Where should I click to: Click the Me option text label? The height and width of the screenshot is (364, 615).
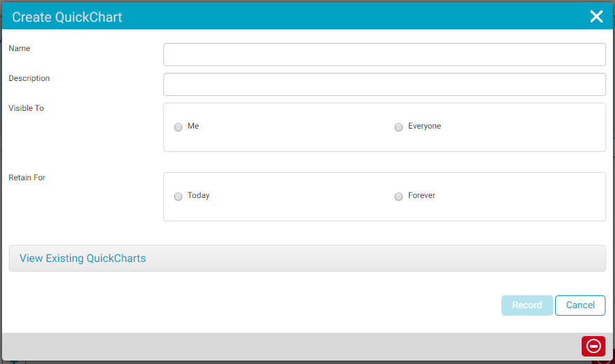point(193,126)
